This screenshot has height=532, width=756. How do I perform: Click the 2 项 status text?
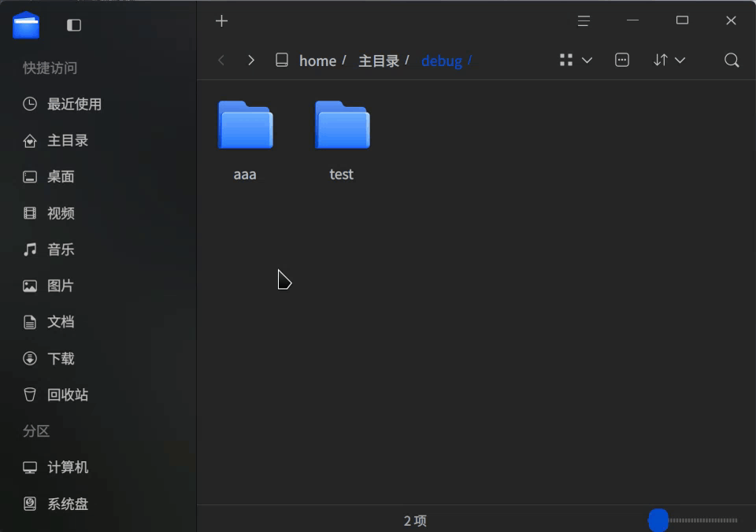click(415, 520)
